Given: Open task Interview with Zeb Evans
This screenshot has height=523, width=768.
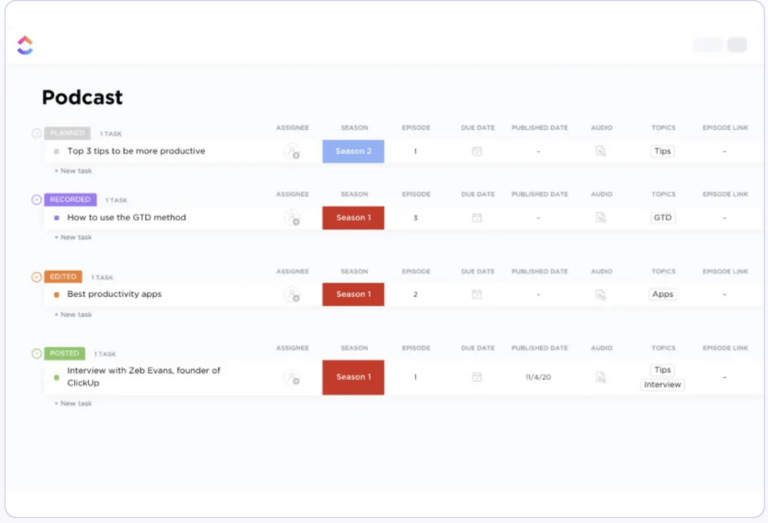Looking at the screenshot, I should pos(144,377).
